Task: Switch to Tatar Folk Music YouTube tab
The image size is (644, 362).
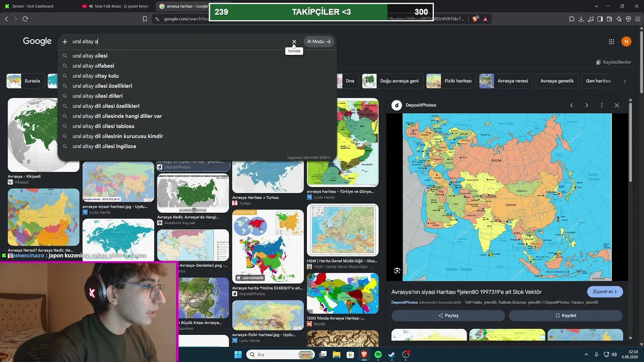Action: click(x=115, y=6)
